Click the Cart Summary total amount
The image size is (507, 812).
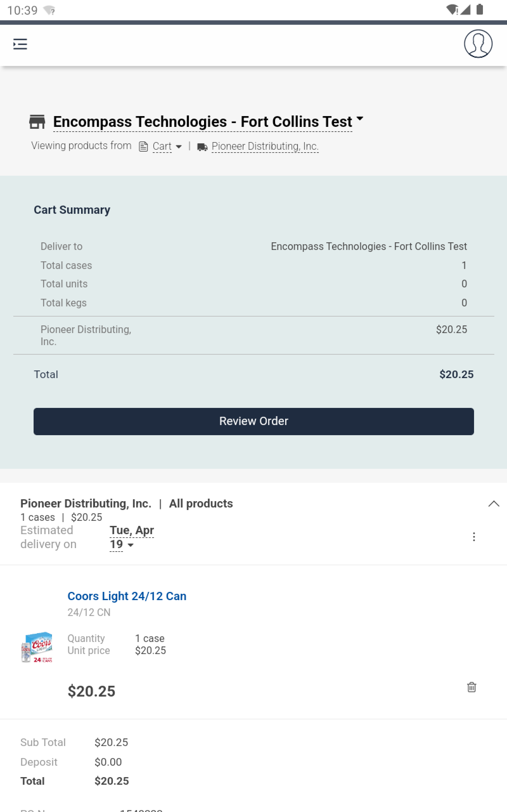click(456, 374)
